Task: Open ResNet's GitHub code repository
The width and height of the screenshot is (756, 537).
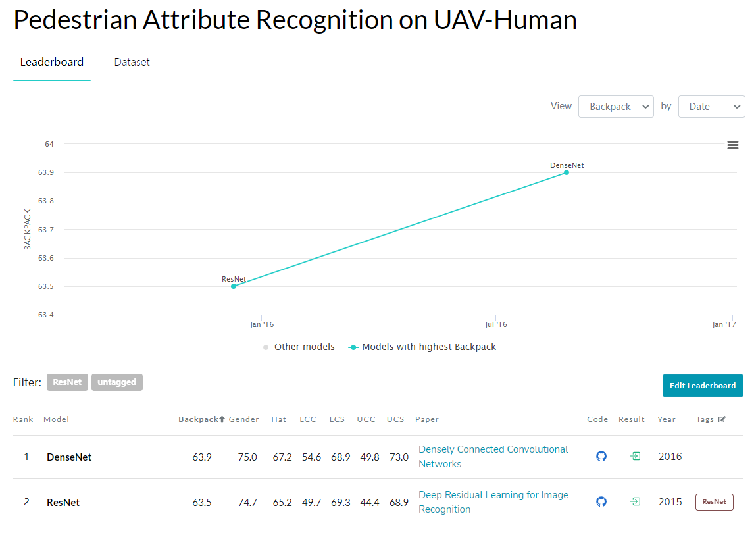Action: tap(601, 501)
